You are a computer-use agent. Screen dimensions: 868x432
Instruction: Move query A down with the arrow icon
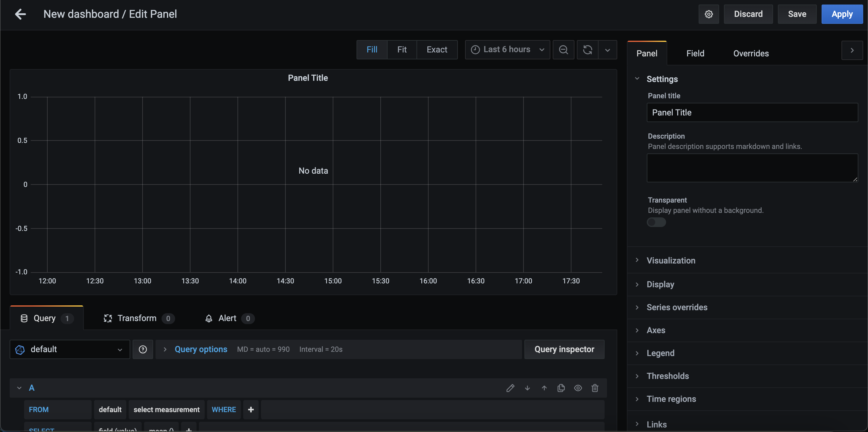pyautogui.click(x=527, y=388)
